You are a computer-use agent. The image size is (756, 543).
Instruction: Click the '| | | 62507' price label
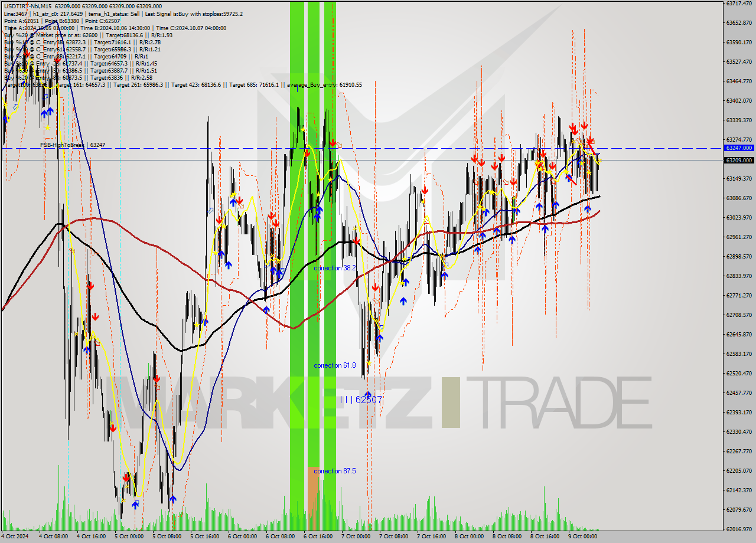[361, 400]
